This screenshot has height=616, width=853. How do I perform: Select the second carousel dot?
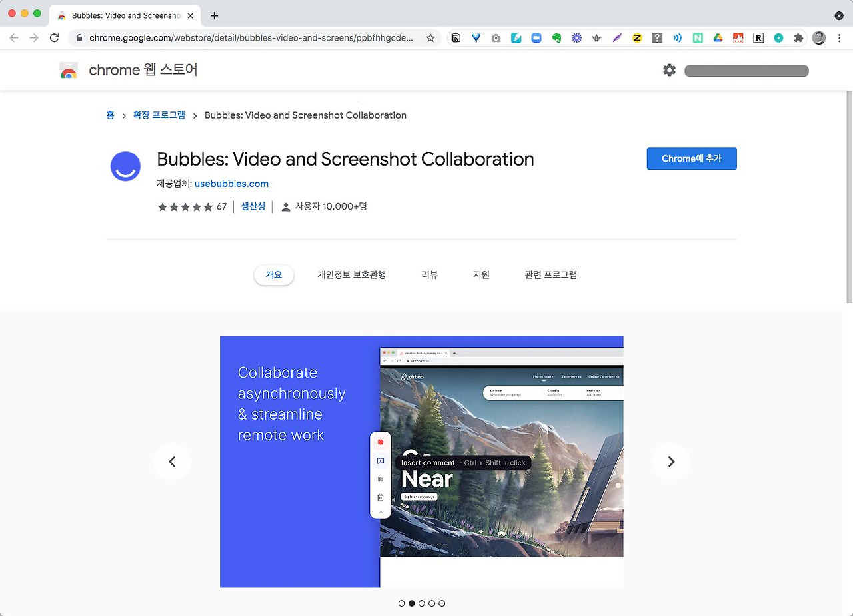(412, 603)
